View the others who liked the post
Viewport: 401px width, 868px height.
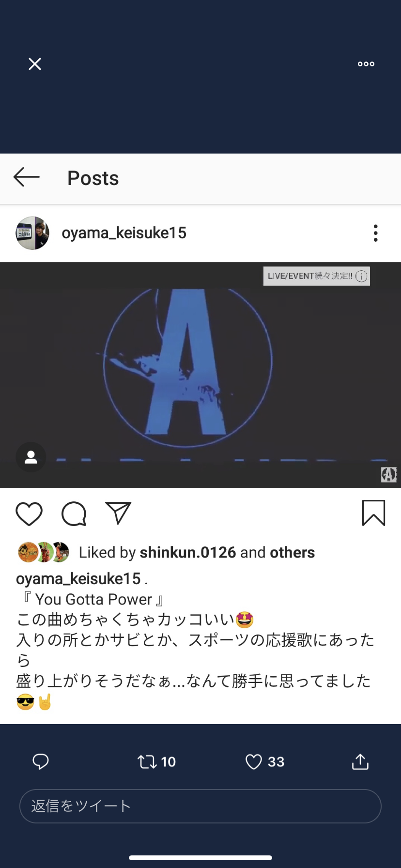pos(293,553)
